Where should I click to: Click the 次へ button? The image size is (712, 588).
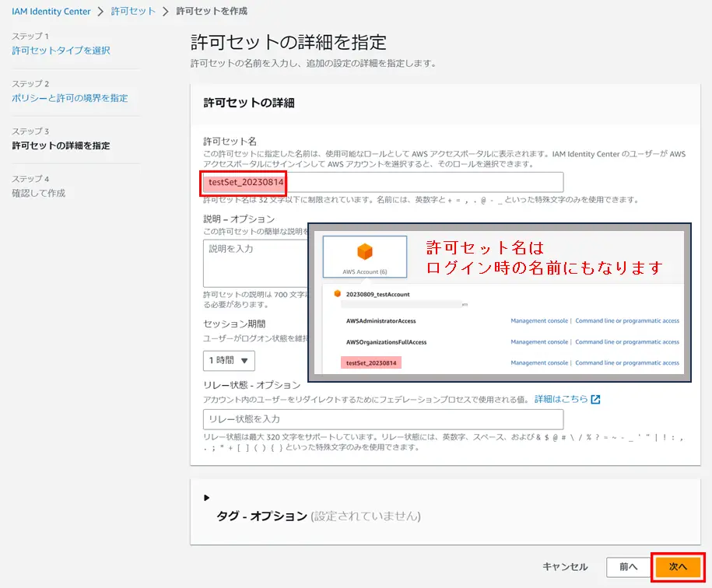point(678,567)
